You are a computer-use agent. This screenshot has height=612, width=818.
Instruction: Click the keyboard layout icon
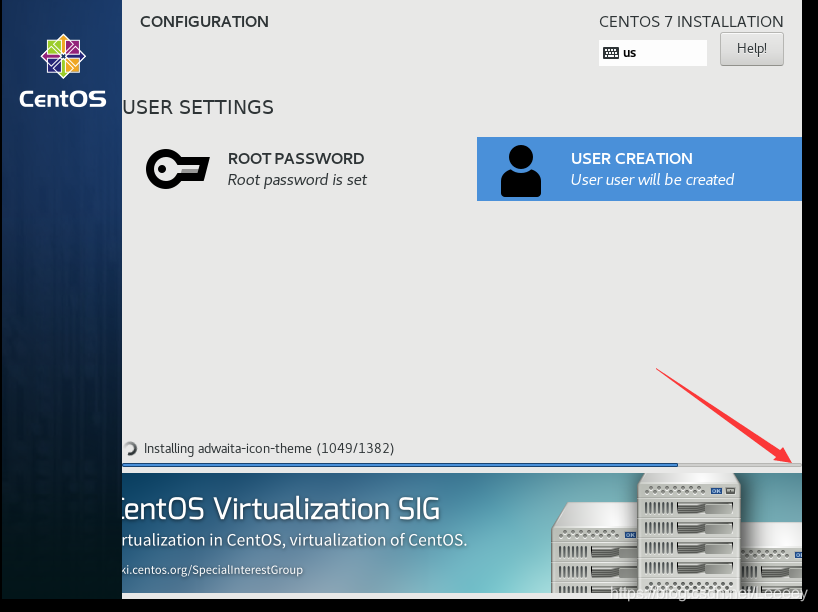610,53
